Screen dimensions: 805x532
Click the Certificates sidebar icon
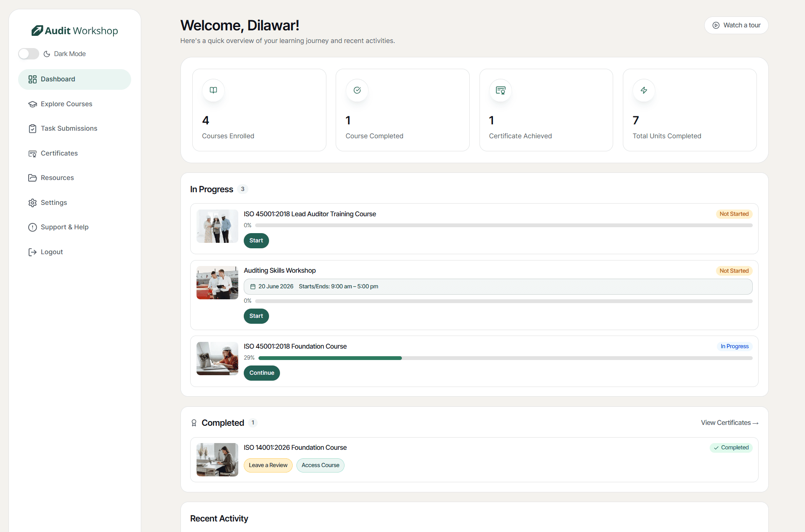[x=32, y=153]
